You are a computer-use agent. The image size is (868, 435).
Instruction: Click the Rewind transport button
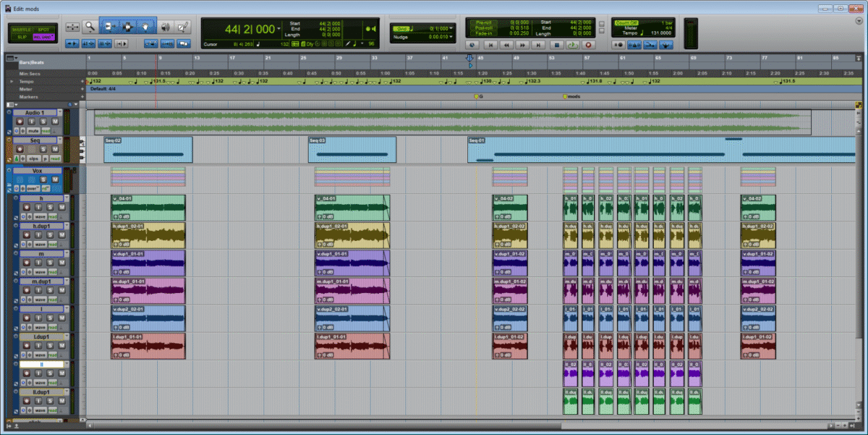(506, 44)
